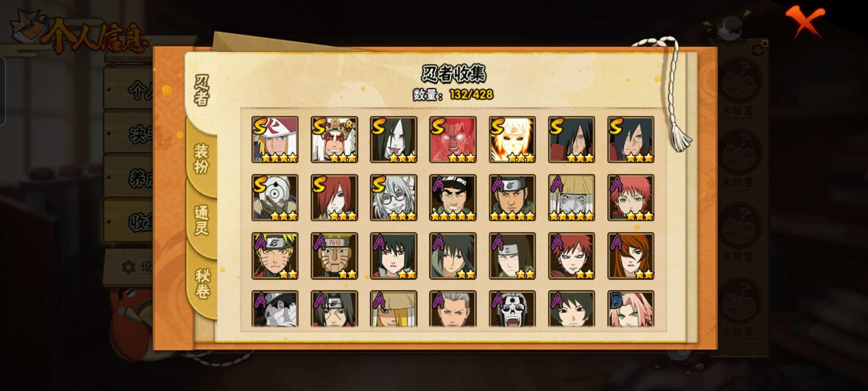The image size is (868, 391).
Task: Open the S-rank Jiraiya sage portrait
Action: 334,139
